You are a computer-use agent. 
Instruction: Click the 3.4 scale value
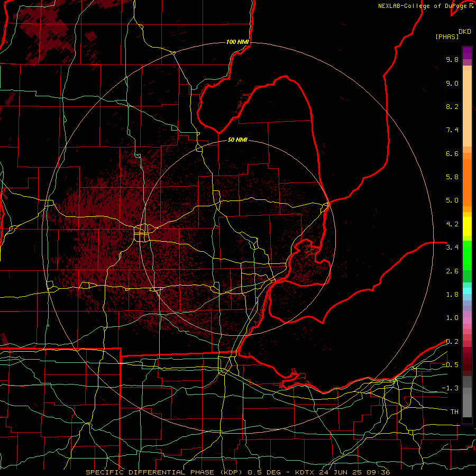point(452,248)
